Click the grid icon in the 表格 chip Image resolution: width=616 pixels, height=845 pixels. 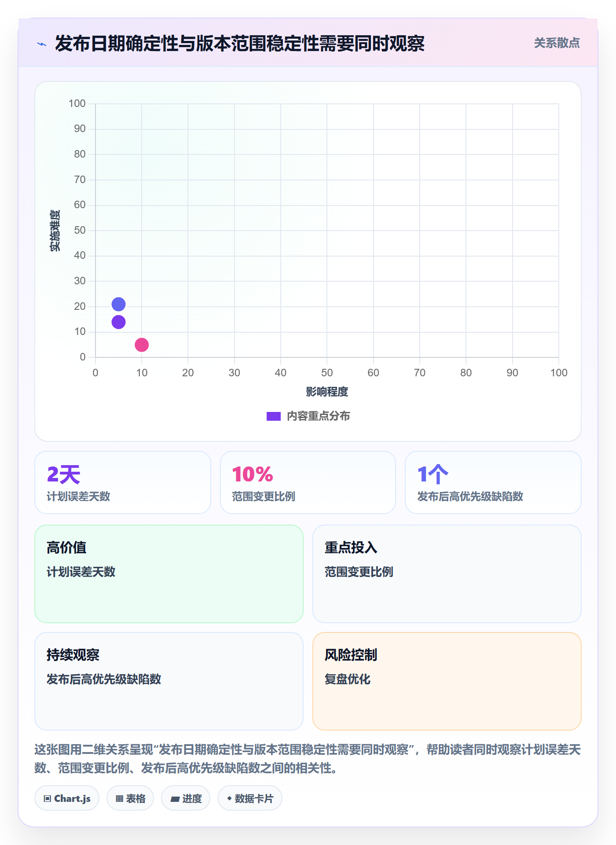pos(119,799)
